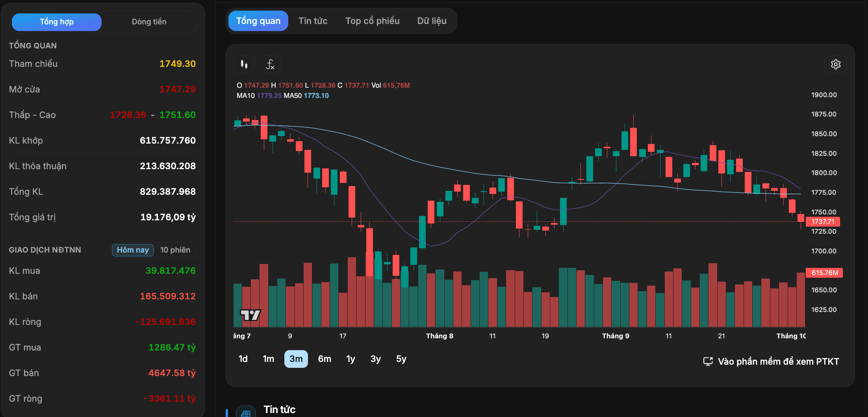
Task: Set chart range to 1m
Action: [269, 359]
